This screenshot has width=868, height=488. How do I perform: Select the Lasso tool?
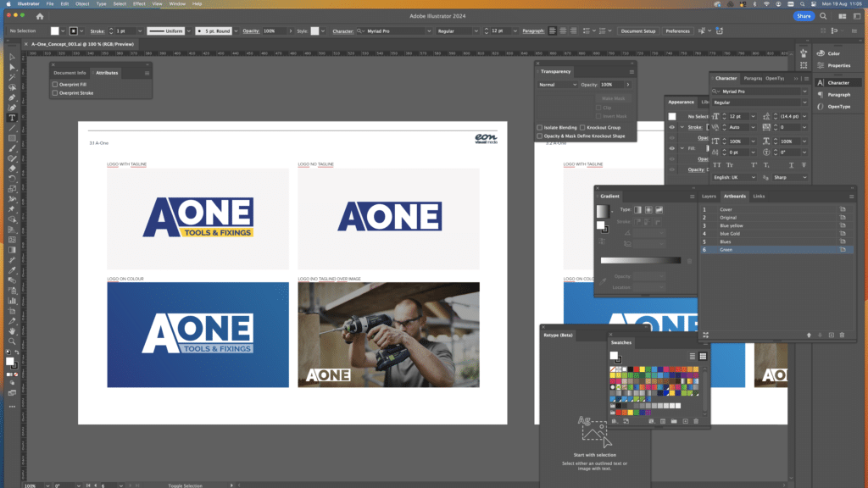pyautogui.click(x=12, y=87)
